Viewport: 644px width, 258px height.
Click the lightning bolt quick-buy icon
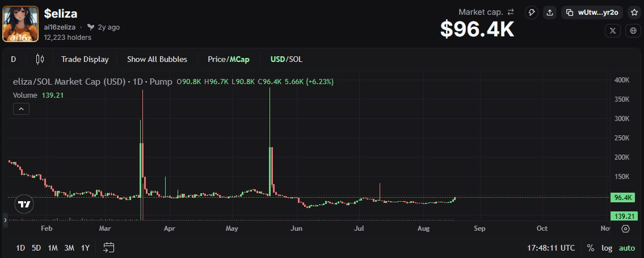(x=532, y=13)
